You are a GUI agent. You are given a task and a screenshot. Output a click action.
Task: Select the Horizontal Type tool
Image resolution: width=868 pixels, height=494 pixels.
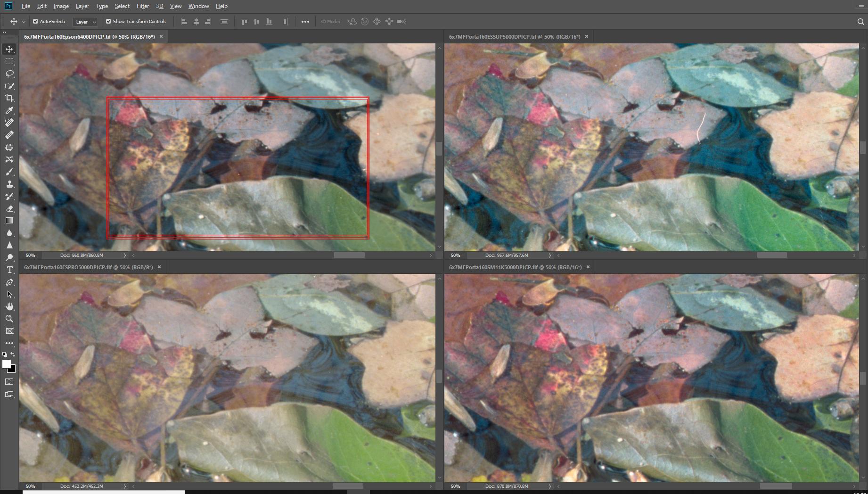pos(9,270)
